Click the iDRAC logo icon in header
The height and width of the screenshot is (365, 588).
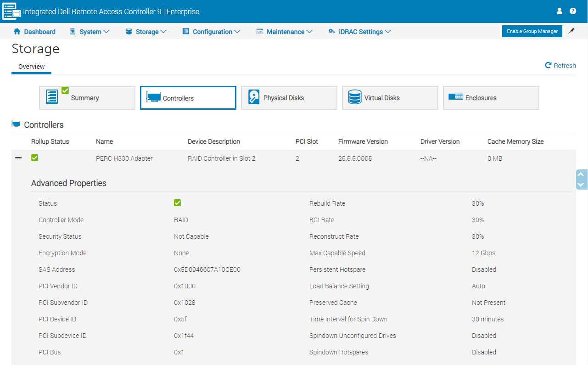[11, 11]
